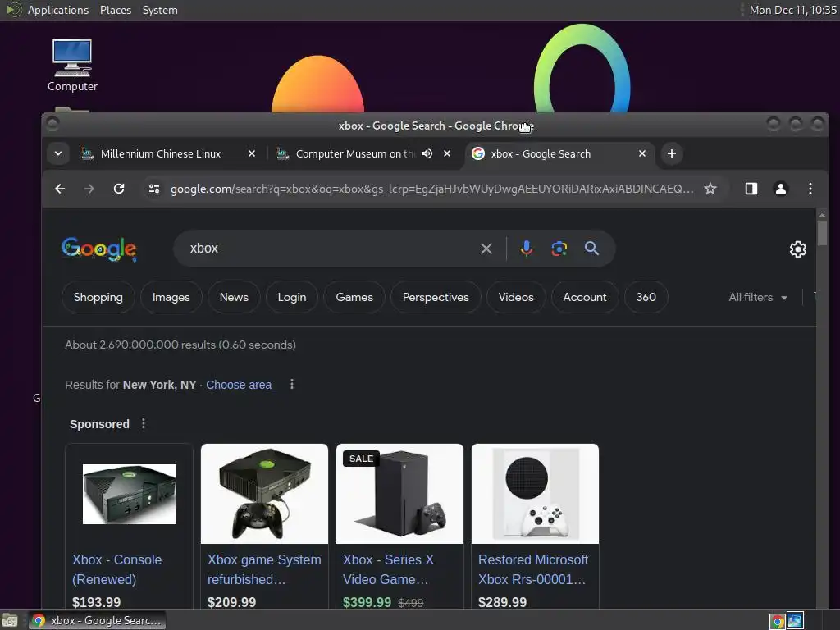Reload the Google search page

(x=119, y=189)
